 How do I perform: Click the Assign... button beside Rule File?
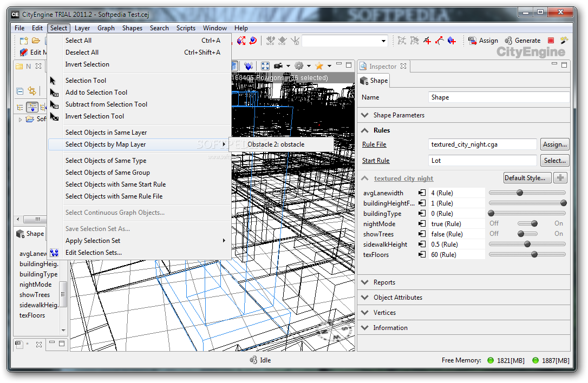point(554,144)
